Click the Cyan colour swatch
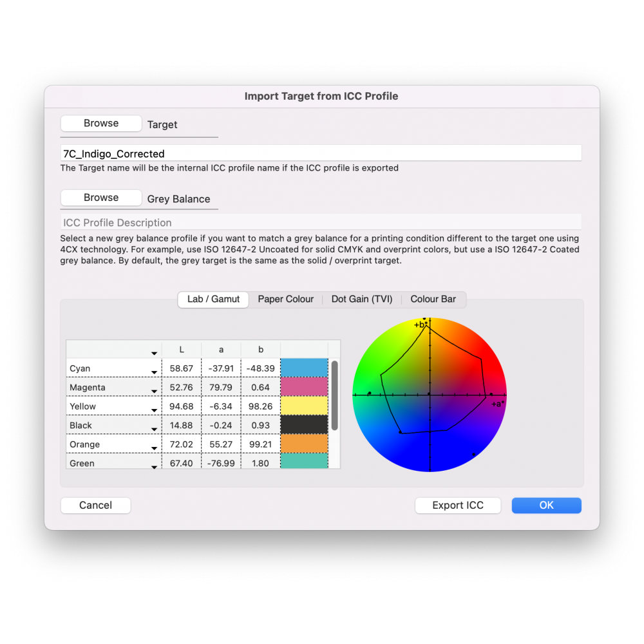 (x=304, y=368)
